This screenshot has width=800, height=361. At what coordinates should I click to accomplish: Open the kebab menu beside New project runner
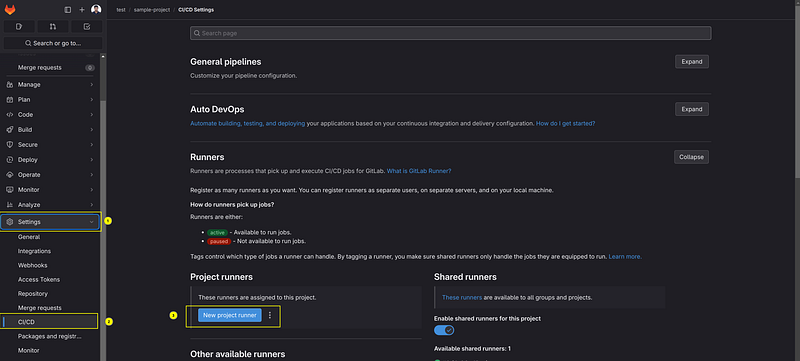pyautogui.click(x=270, y=315)
